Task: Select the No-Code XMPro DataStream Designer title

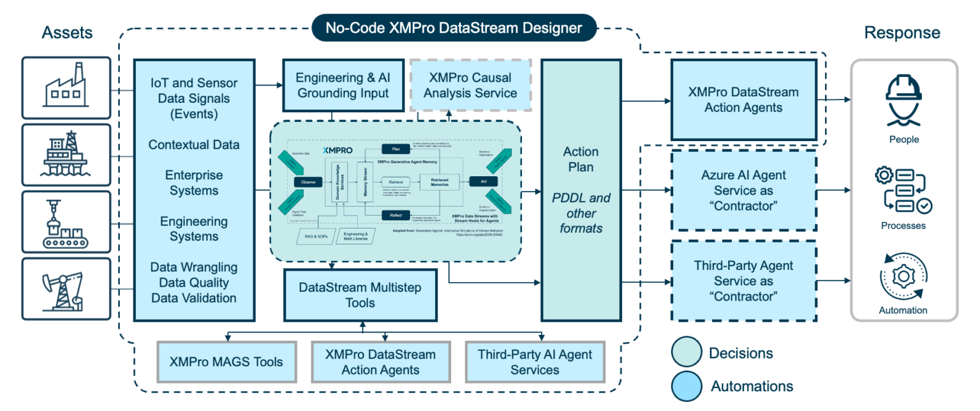Action: [x=454, y=28]
